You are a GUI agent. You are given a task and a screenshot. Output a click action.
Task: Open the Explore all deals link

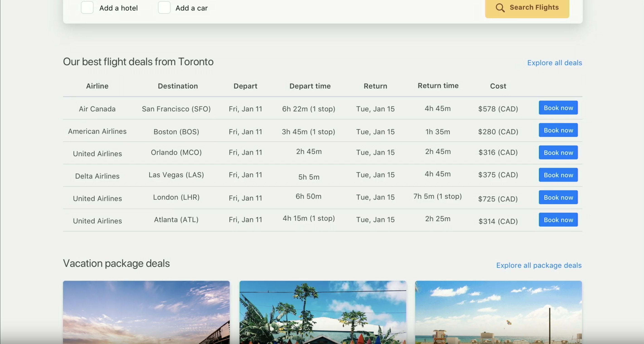click(554, 63)
